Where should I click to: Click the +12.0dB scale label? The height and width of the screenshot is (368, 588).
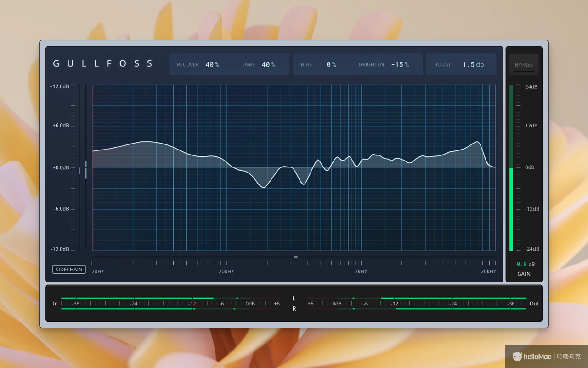pos(59,86)
